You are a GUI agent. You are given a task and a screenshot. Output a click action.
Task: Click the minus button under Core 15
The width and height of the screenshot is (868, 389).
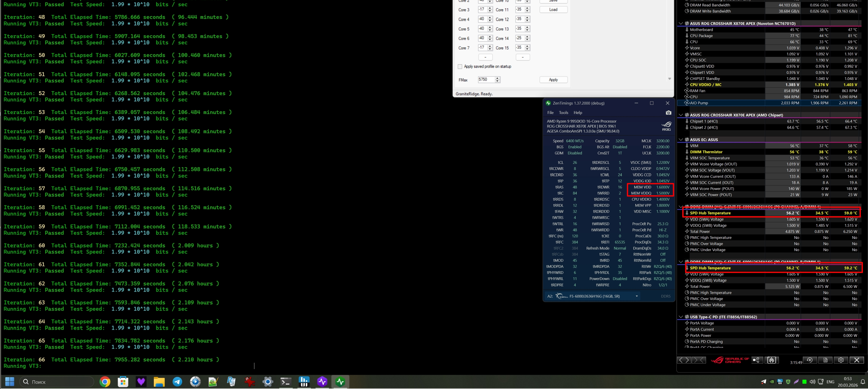coord(523,57)
